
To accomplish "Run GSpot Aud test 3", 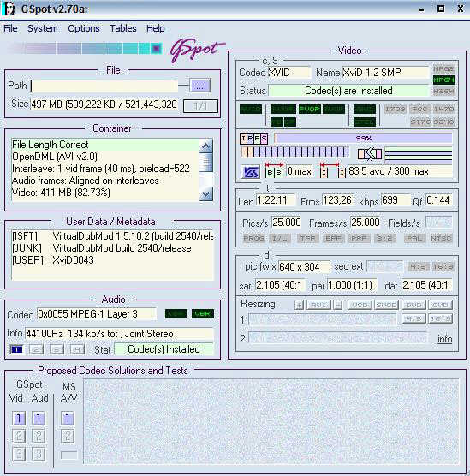I will 39,455.
